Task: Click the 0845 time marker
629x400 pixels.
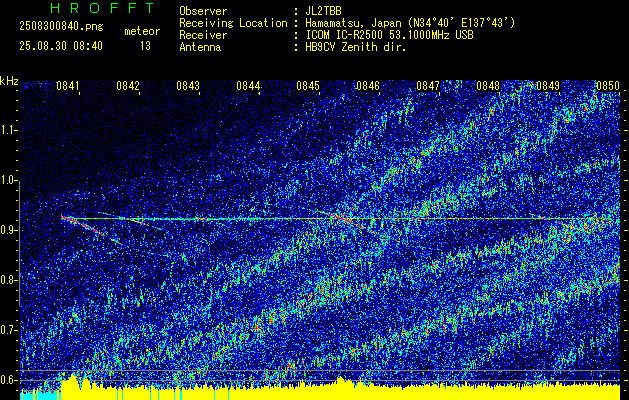Action: (x=308, y=86)
